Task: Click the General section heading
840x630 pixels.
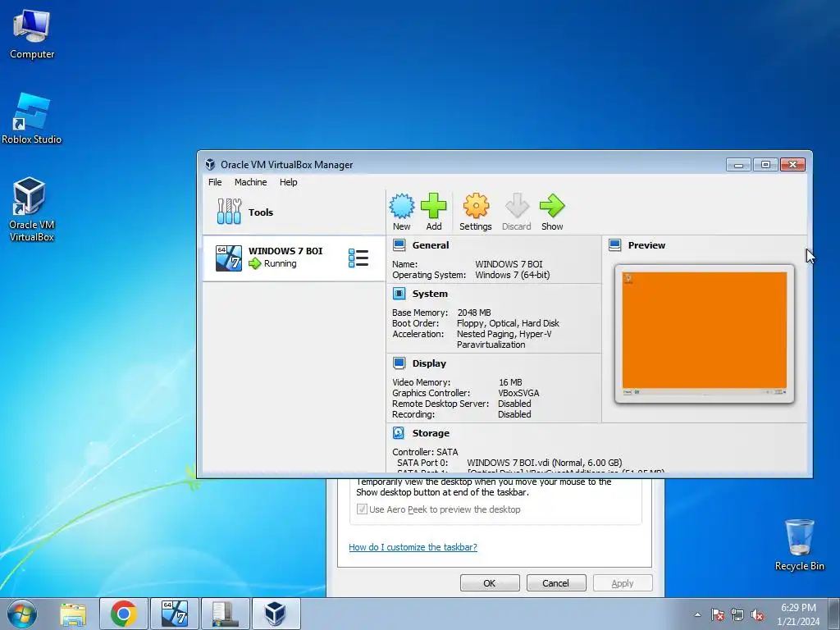Action: (x=431, y=245)
